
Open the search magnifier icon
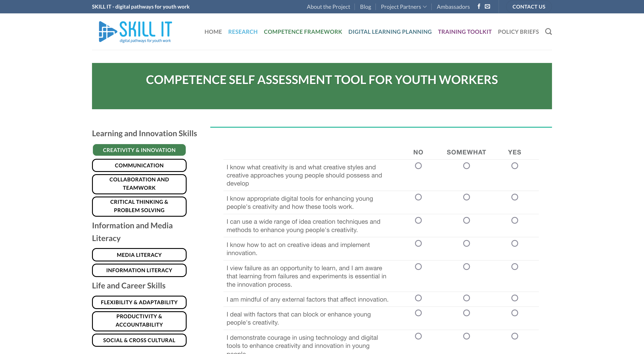548,32
